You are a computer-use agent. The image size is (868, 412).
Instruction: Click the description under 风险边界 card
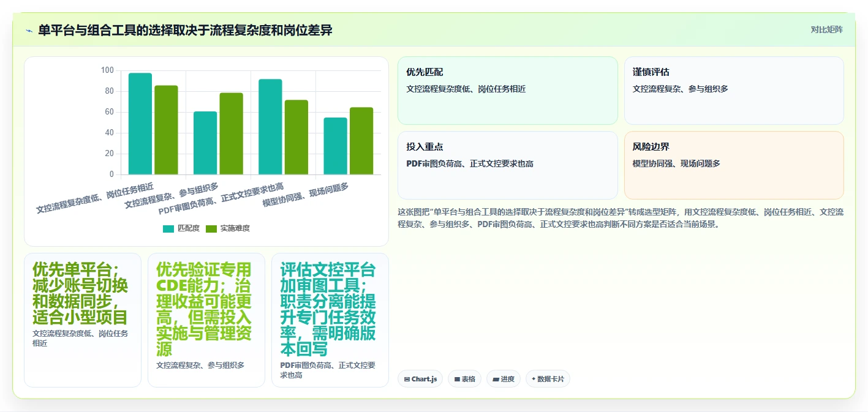pos(677,163)
